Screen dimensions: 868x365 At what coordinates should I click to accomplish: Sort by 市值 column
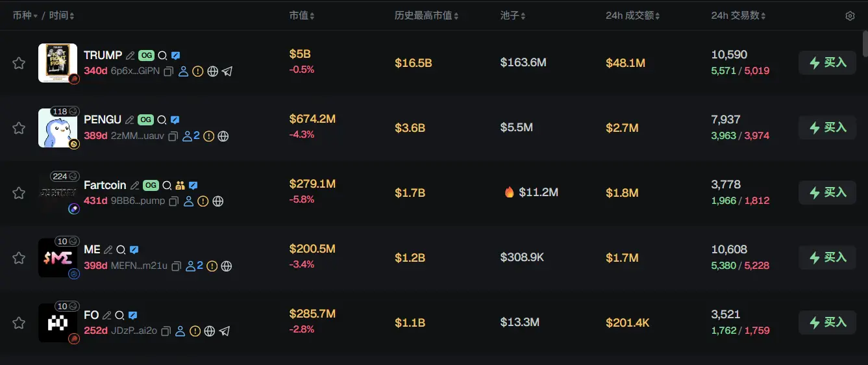tap(302, 16)
